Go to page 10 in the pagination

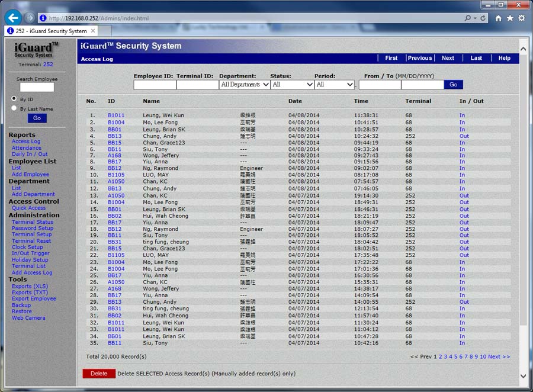click(483, 356)
